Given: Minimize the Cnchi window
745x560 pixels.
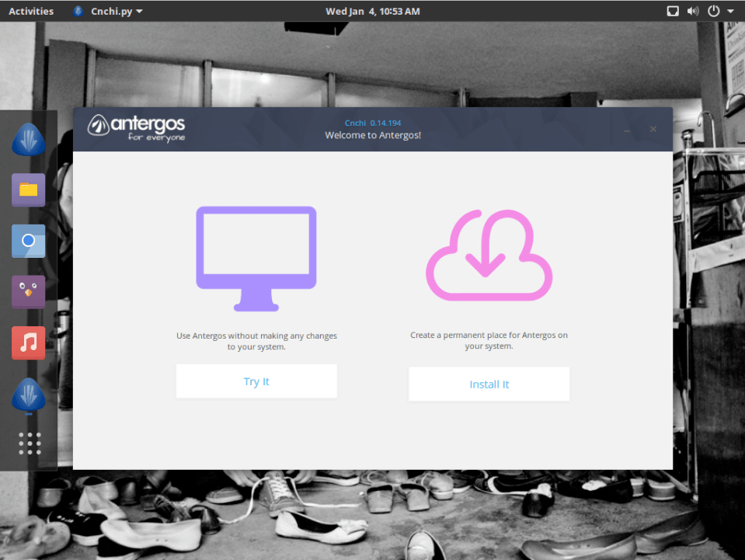Looking at the screenshot, I should [627, 130].
